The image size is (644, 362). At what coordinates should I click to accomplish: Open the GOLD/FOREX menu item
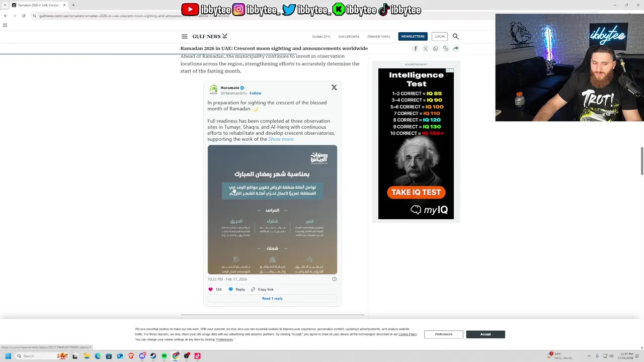[x=349, y=37]
